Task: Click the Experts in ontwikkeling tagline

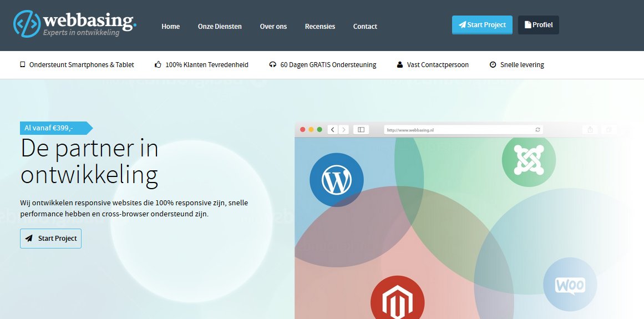Action: point(82,32)
